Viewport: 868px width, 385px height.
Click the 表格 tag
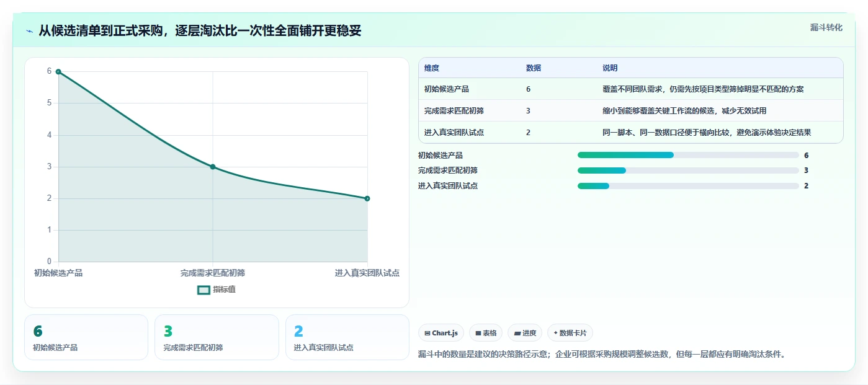pyautogui.click(x=486, y=333)
